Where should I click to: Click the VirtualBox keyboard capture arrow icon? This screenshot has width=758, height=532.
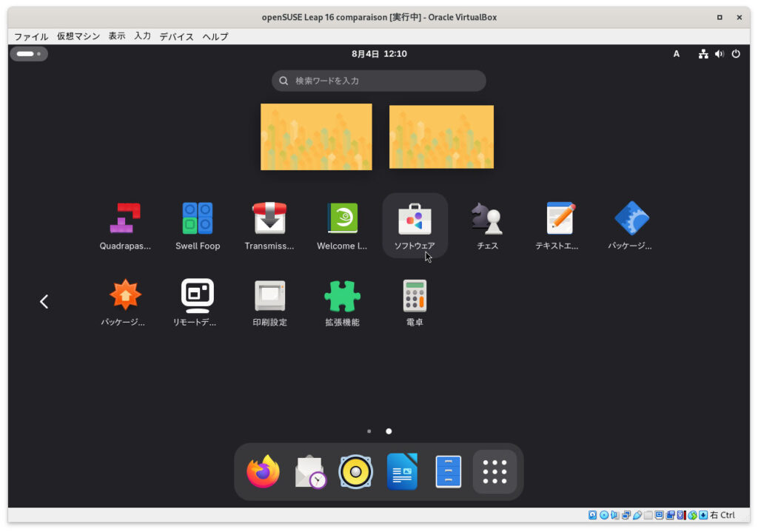(703, 515)
